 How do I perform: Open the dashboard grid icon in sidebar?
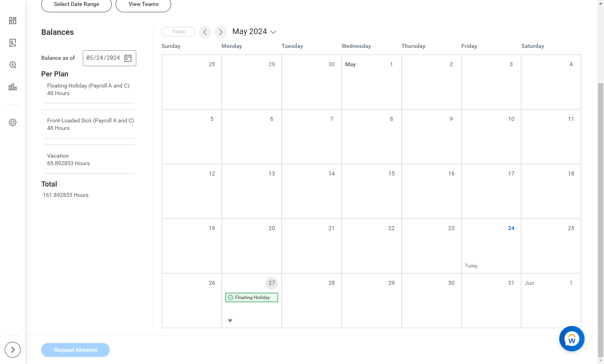tap(13, 21)
